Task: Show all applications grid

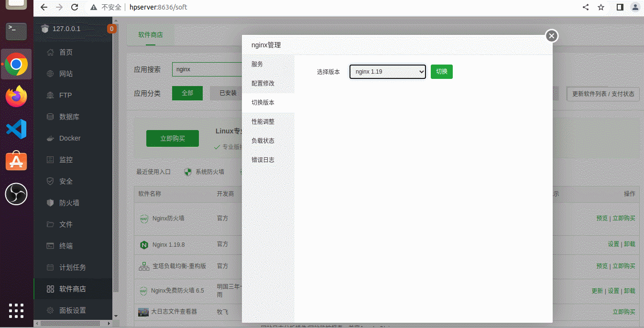Action: click(x=16, y=310)
